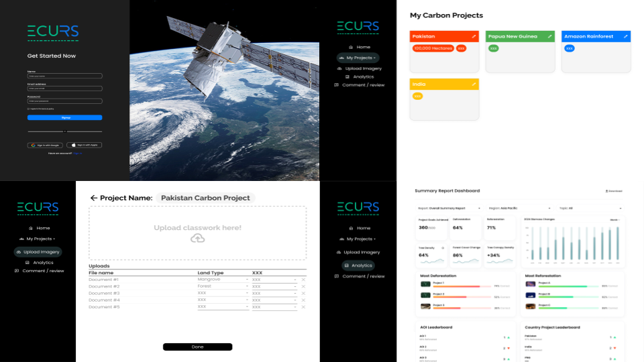
Task: Remove Document #4 with its X icon
Action: point(303,300)
